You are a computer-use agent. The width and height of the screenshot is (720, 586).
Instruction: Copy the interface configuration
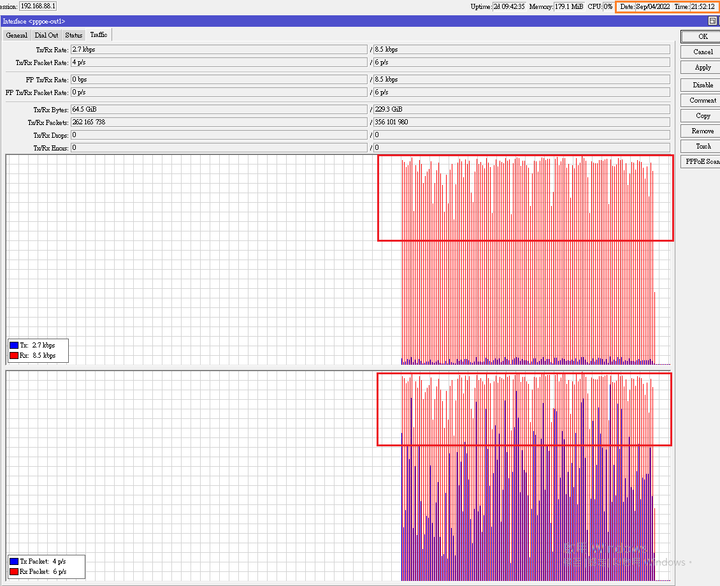click(x=703, y=116)
